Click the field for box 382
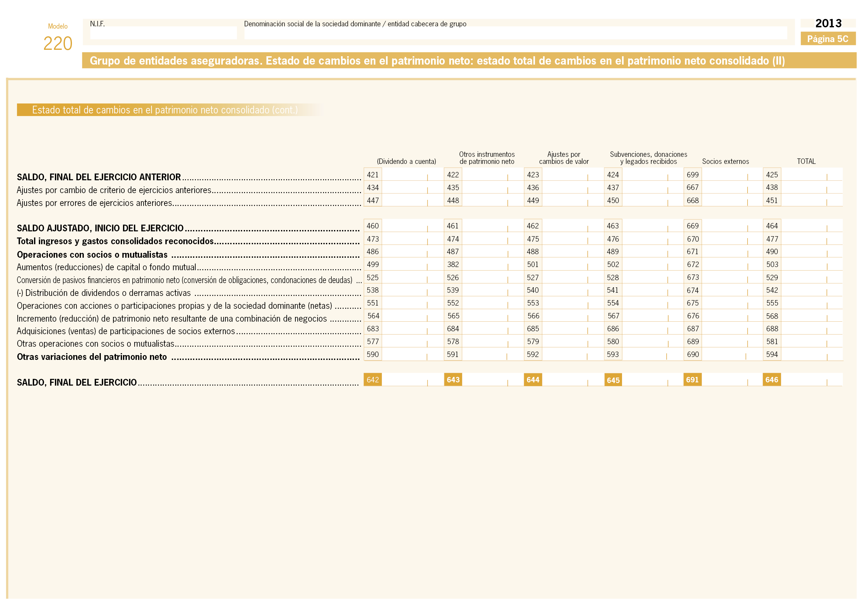The image size is (868, 616). (493, 264)
